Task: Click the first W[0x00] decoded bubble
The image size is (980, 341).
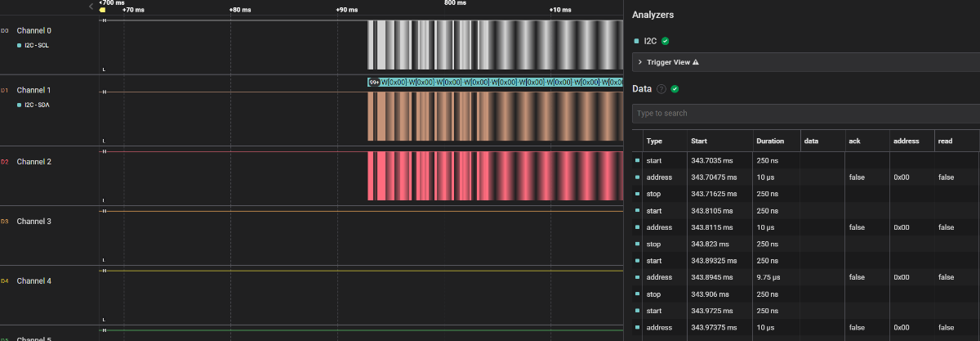Action: tap(394, 82)
